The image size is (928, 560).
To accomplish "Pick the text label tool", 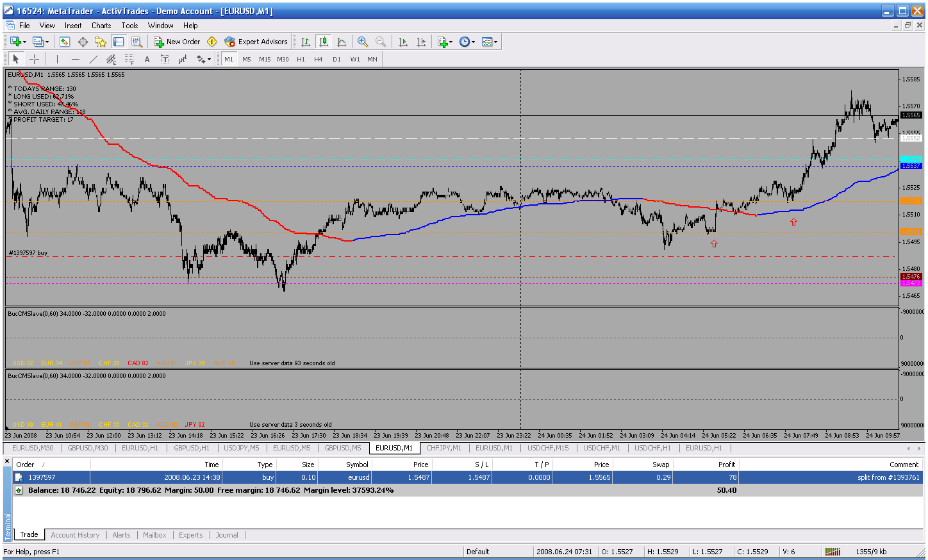I will [x=165, y=59].
